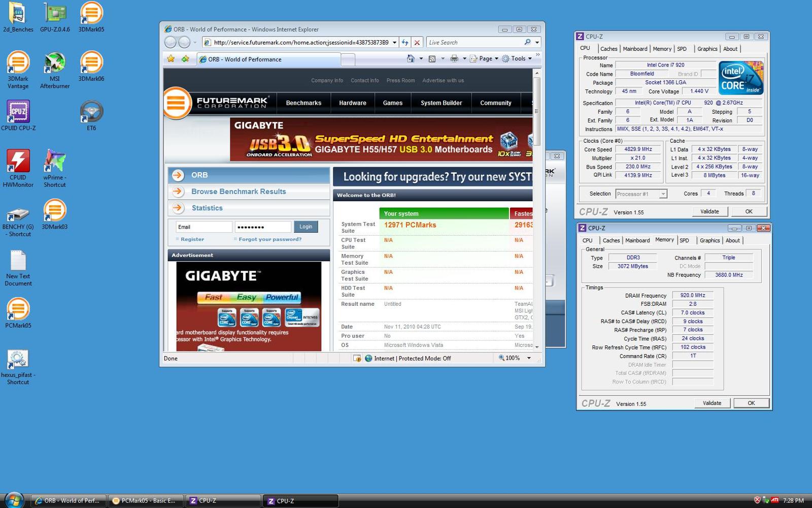Open the BENCHY (G) drive shortcut
Image resolution: width=812 pixels, height=508 pixels.
[x=18, y=221]
